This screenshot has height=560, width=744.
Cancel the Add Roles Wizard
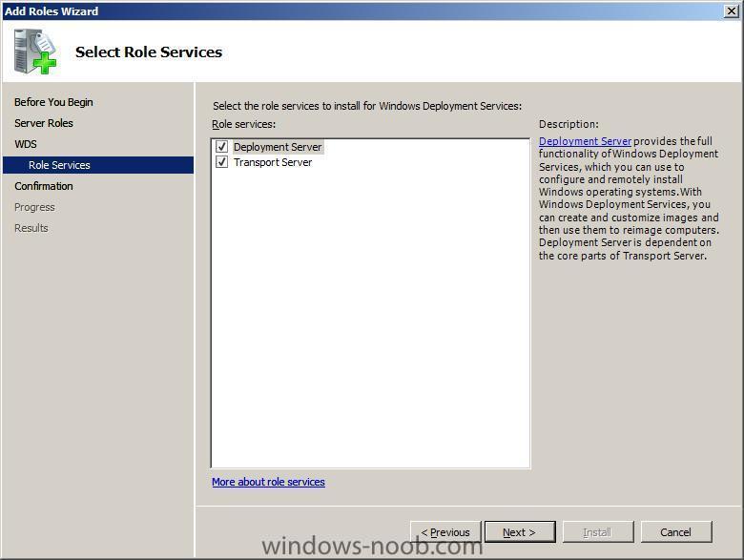[676, 532]
